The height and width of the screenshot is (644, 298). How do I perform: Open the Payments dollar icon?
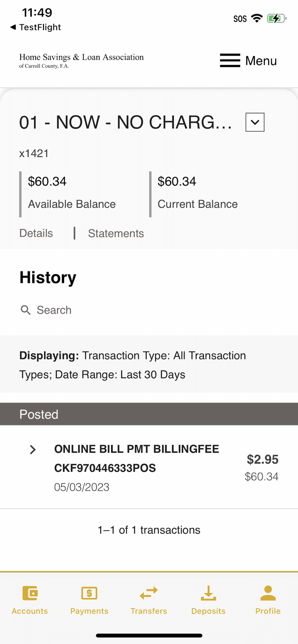tap(89, 593)
